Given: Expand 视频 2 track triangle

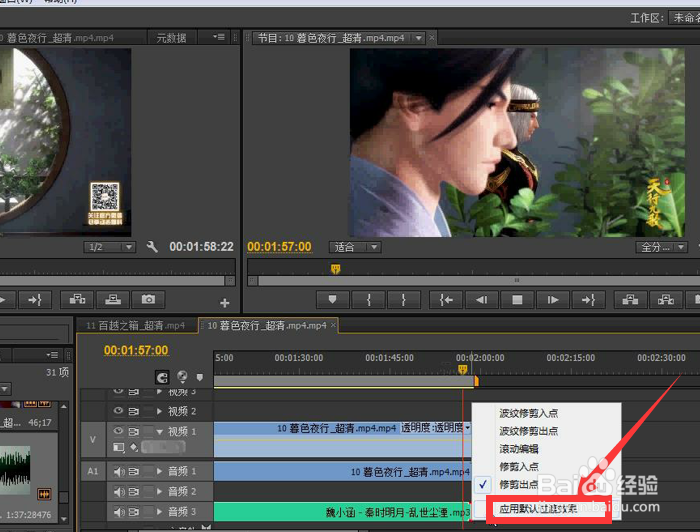Looking at the screenshot, I should [159, 411].
